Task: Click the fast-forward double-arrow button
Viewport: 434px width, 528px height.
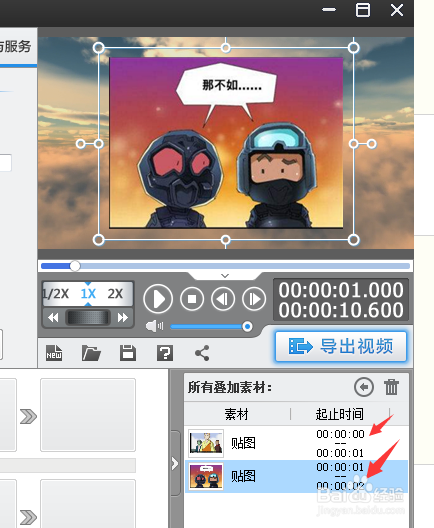Action: click(123, 318)
